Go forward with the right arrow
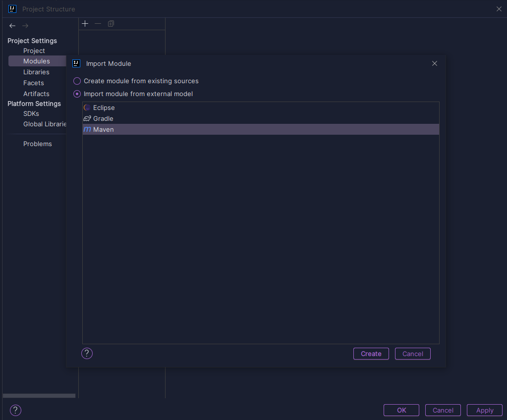The height and width of the screenshot is (420, 507). pyautogui.click(x=25, y=26)
